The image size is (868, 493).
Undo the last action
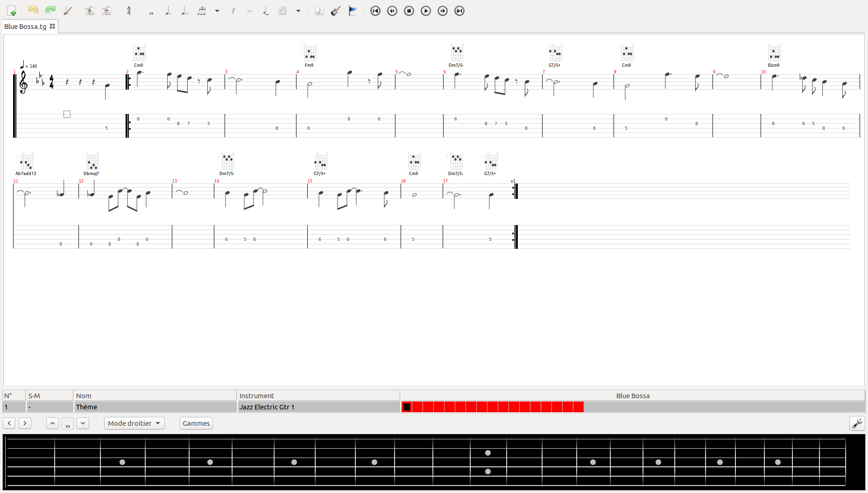tap(33, 10)
